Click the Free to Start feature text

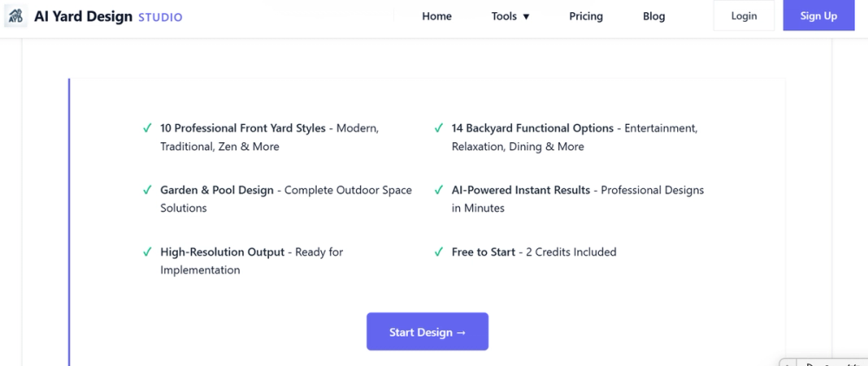click(x=483, y=252)
